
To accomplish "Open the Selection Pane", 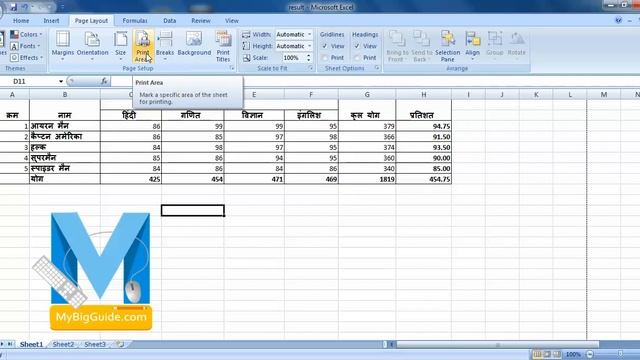I will point(447,46).
